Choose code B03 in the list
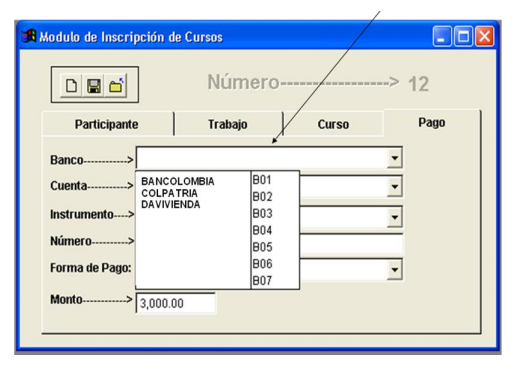The height and width of the screenshot is (376, 516). pyautogui.click(x=262, y=213)
